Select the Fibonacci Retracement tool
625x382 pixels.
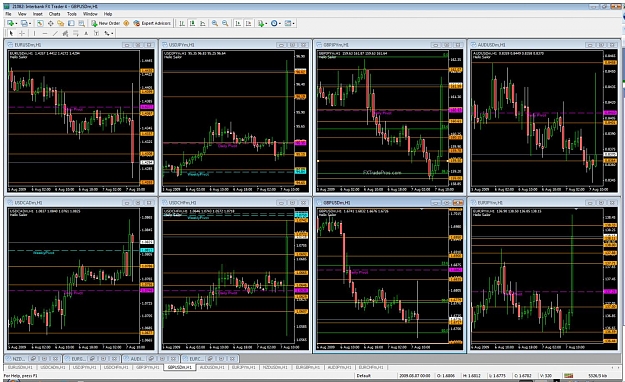[76, 33]
